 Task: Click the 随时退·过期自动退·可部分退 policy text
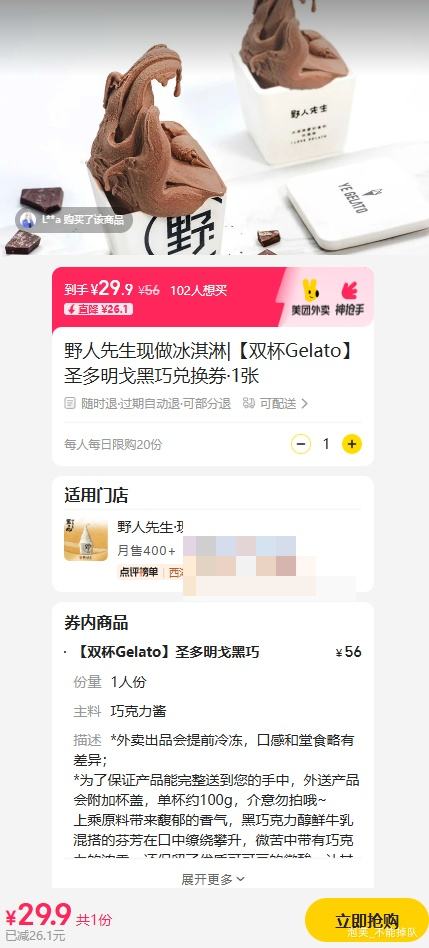pos(156,403)
